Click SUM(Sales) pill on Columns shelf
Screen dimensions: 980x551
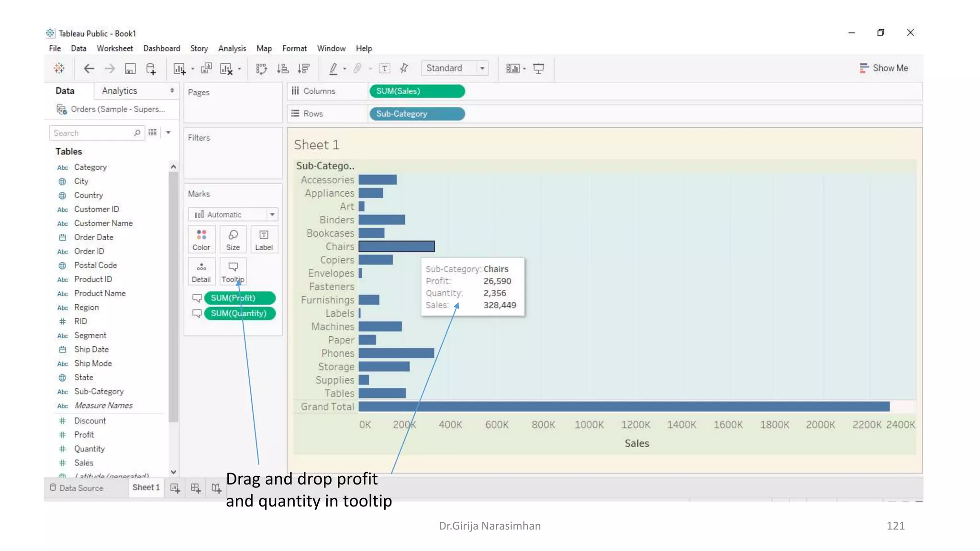[x=417, y=91]
